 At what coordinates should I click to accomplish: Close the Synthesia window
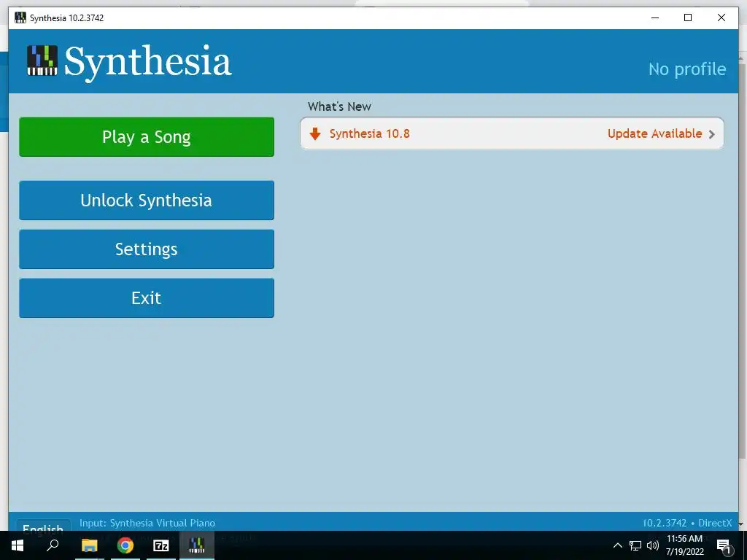(x=721, y=17)
